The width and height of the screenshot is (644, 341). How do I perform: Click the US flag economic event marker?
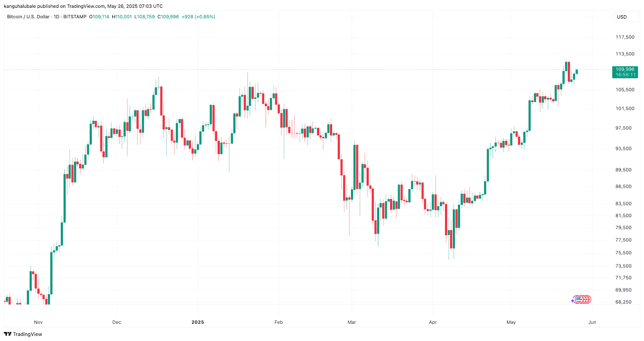tap(579, 299)
